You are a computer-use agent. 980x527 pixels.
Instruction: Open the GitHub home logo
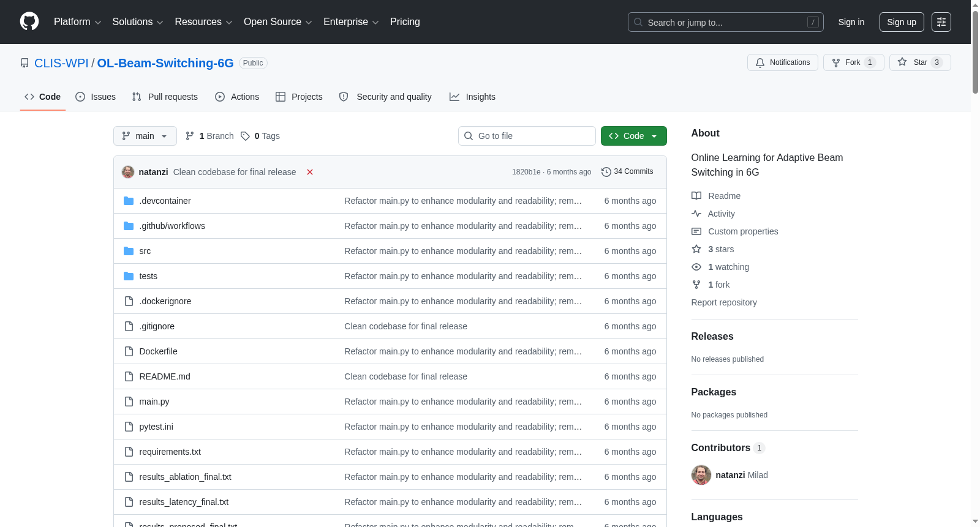29,21
